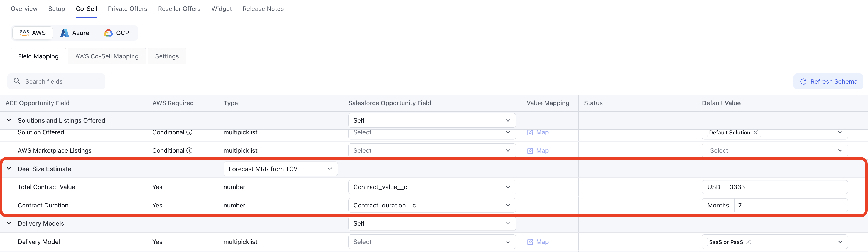The height and width of the screenshot is (252, 868).
Task: Open default value Select for AWS Marketplace Listings
Action: 775,150
